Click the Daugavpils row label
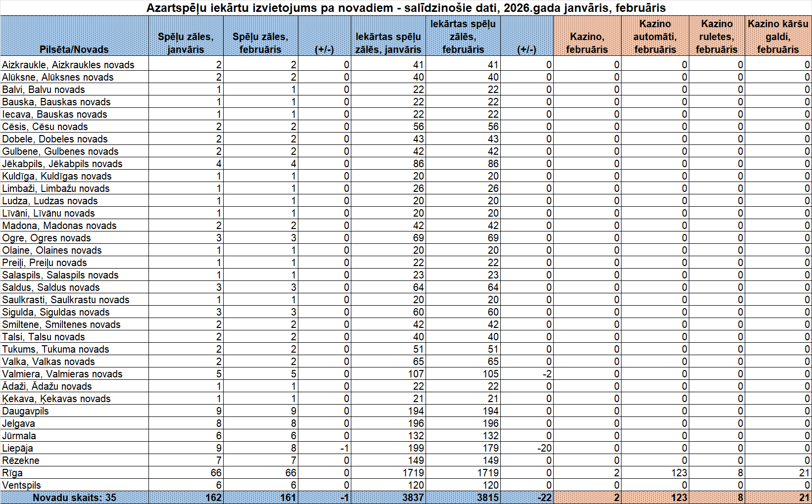812x504 pixels. (26, 411)
